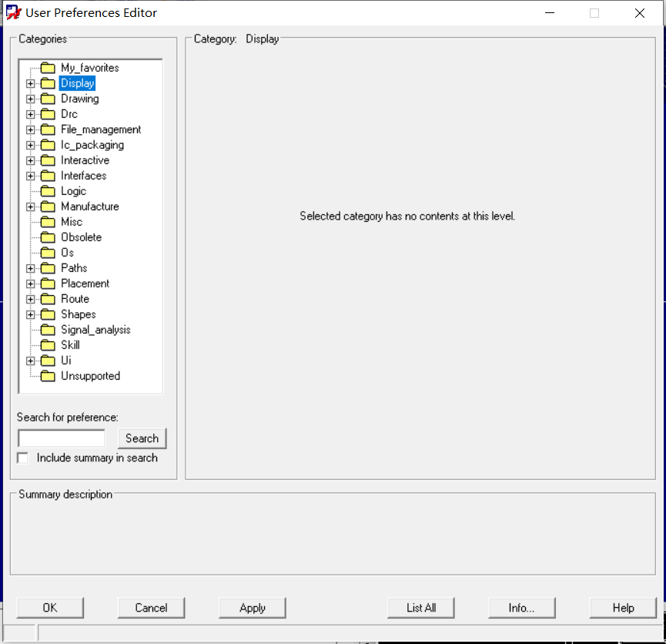Click the Misc folder icon

pyautogui.click(x=48, y=222)
